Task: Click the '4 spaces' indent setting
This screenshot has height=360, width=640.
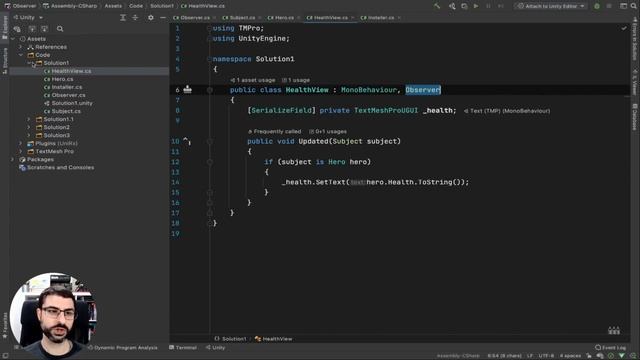Action: [570, 356]
